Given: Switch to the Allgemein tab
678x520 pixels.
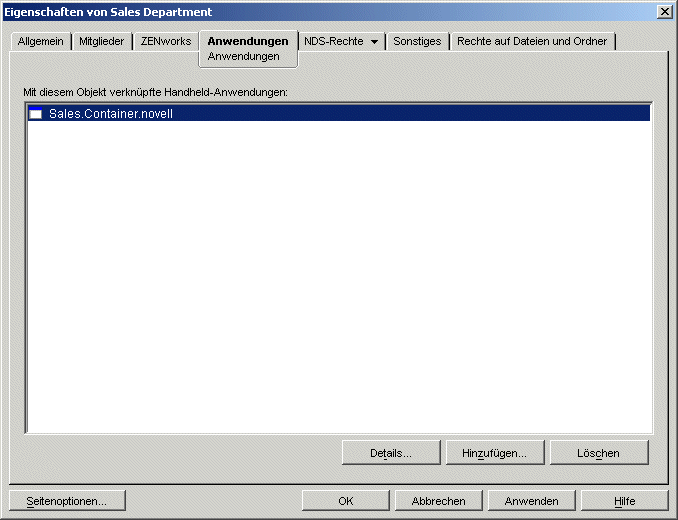Looking at the screenshot, I should (41, 41).
